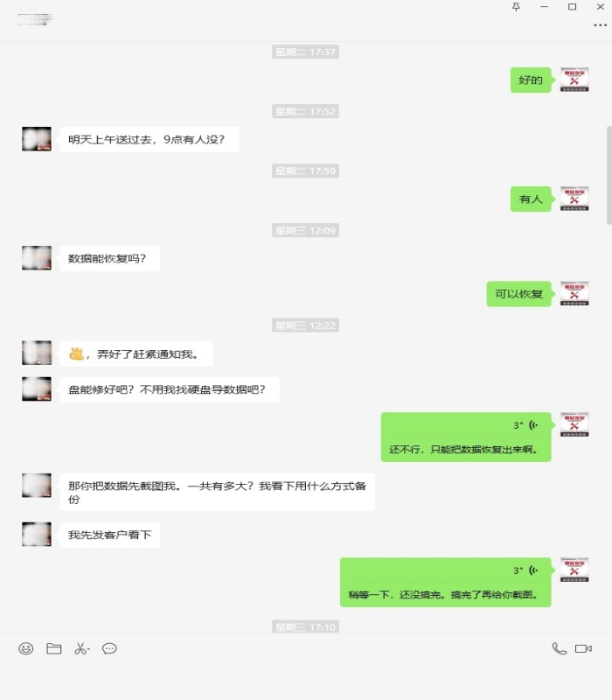Play voice message about recovering data
612x700 pixels.
(466, 437)
